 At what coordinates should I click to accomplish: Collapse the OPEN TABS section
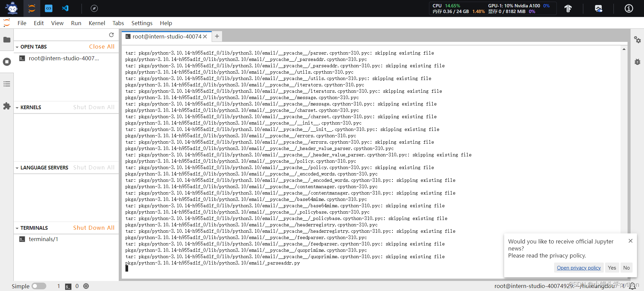pos(17,47)
